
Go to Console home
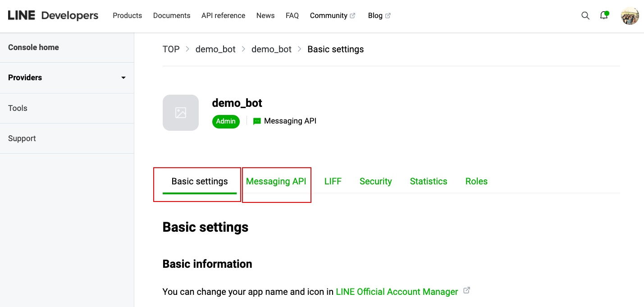click(x=33, y=47)
